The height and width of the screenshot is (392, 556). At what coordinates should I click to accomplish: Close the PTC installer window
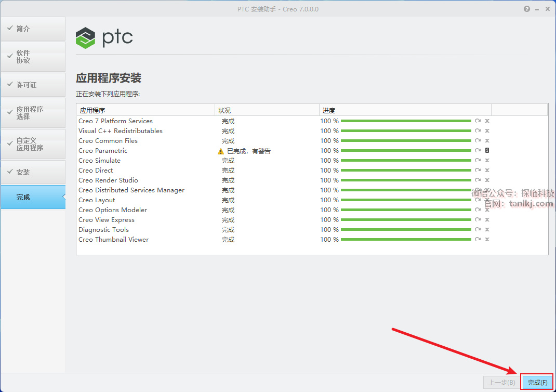coord(548,9)
